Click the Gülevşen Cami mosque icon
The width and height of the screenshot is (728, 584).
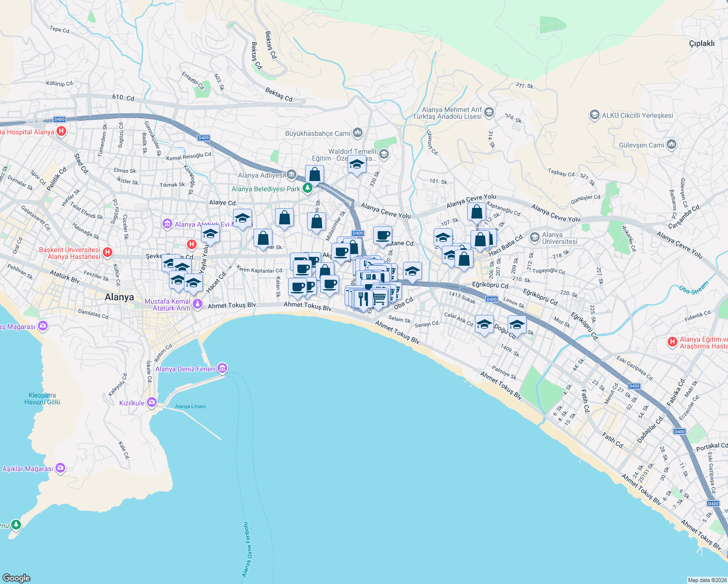pos(672,145)
